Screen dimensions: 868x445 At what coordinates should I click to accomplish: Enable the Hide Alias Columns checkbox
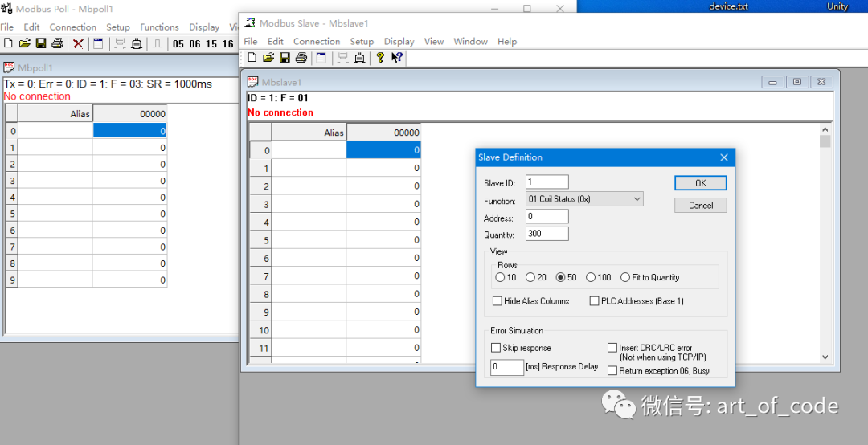(497, 301)
